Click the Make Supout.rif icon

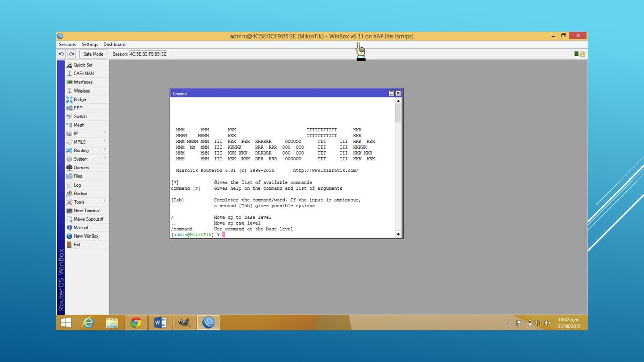pyautogui.click(x=69, y=219)
